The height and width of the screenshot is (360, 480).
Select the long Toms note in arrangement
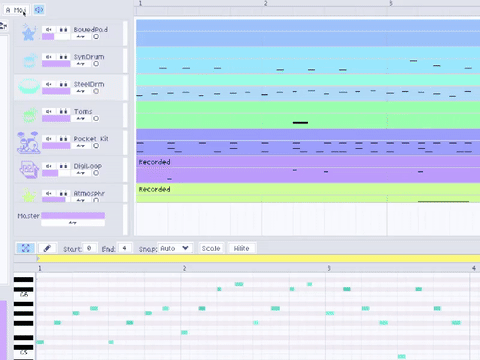pyautogui.click(x=300, y=123)
